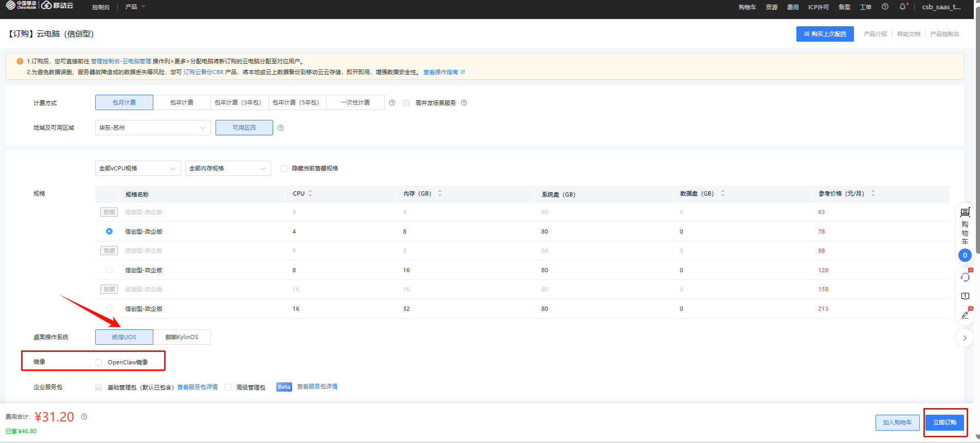
Task: Enable 高并发场景服务 checkbox
Action: pyautogui.click(x=406, y=103)
